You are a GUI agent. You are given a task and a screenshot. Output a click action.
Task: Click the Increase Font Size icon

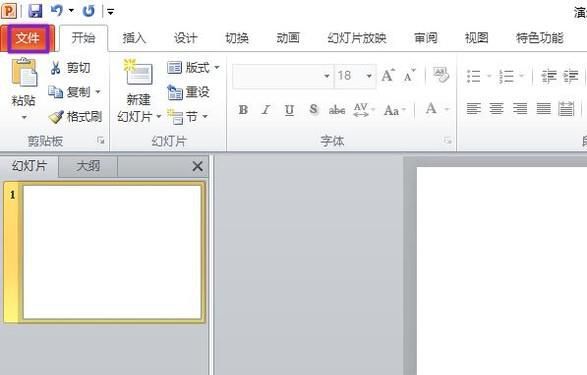click(388, 76)
